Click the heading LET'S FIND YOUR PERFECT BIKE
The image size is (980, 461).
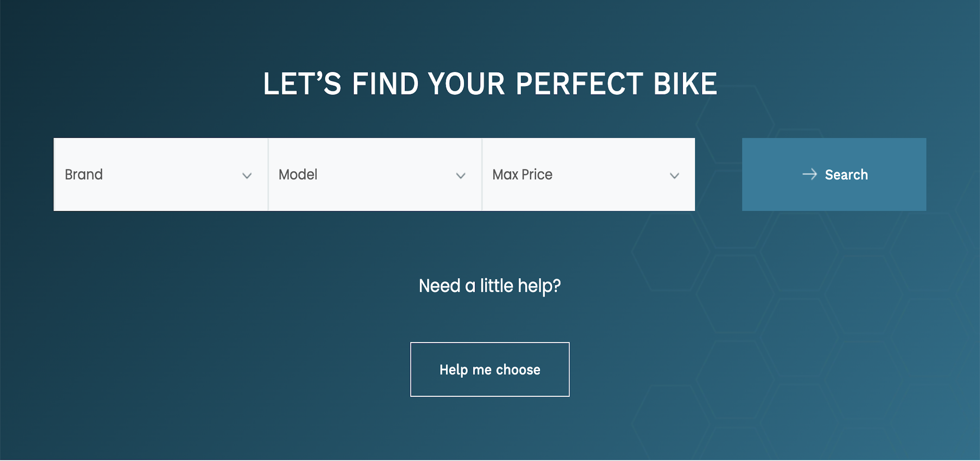pyautogui.click(x=490, y=83)
